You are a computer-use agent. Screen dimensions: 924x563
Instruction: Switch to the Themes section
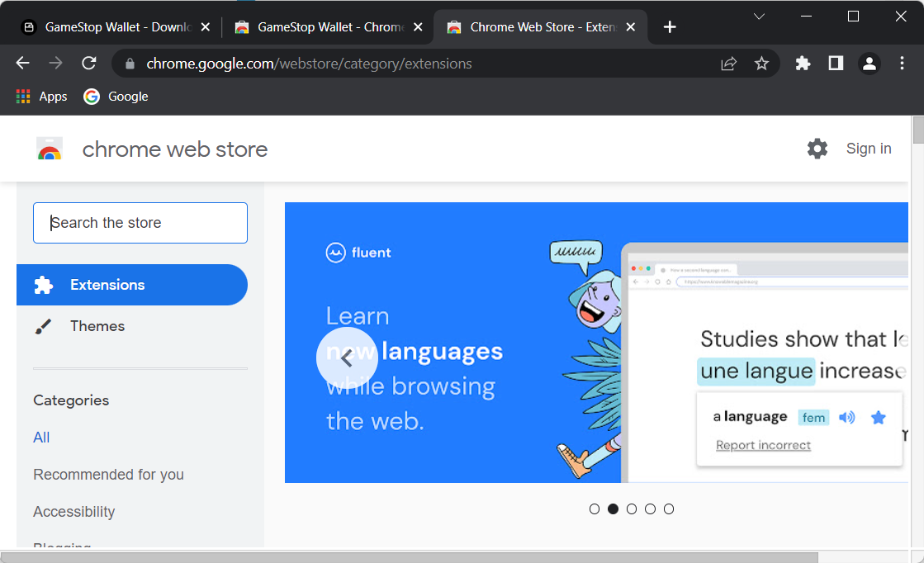click(97, 325)
